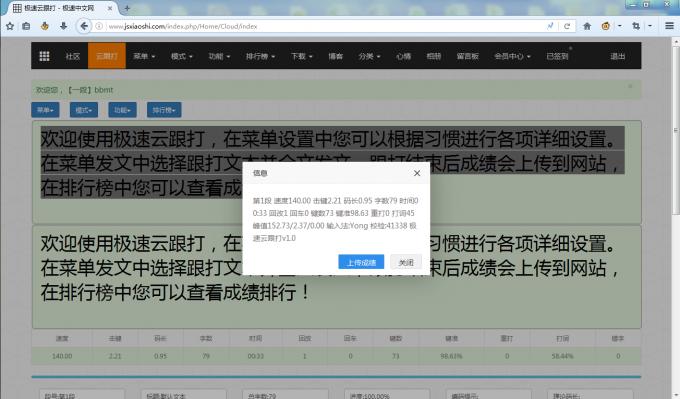Click the orange face extension icon
This screenshot has height=399, width=680.
pyautogui.click(x=606, y=26)
